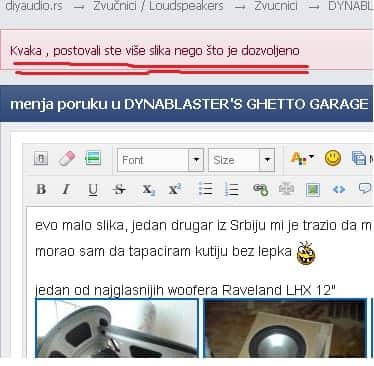Screen dimensions: 374x366
Task: Insert a numbered list
Action: tap(232, 189)
